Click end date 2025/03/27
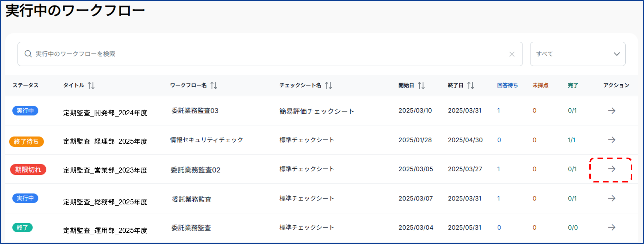Image resolution: width=644 pixels, height=244 pixels. coord(465,169)
